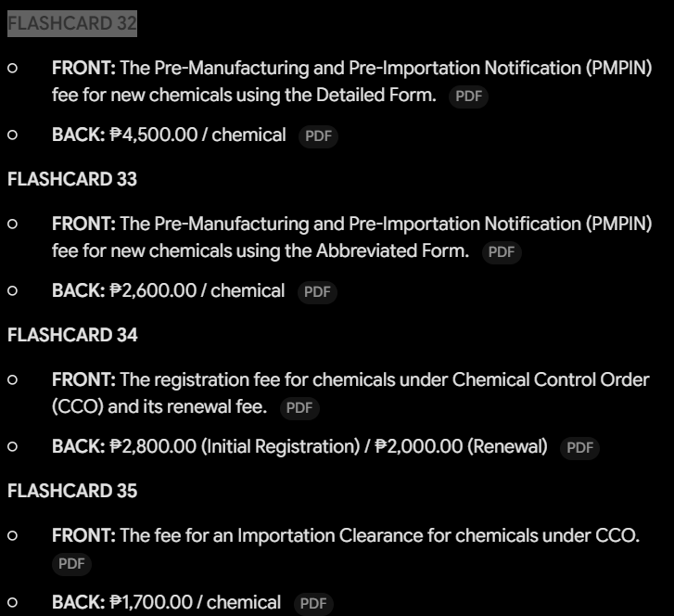
Task: Open PDF citation next to ₱4,500.00 / chemical
Action: (x=318, y=136)
